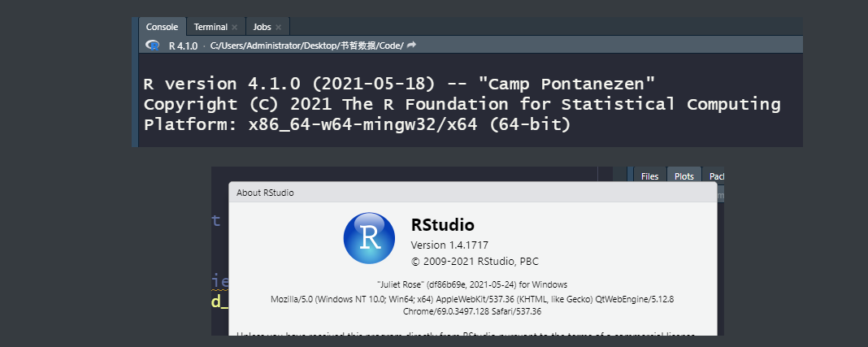Click the Platform x86_64 console line
The width and height of the screenshot is (868, 347).
(358, 126)
